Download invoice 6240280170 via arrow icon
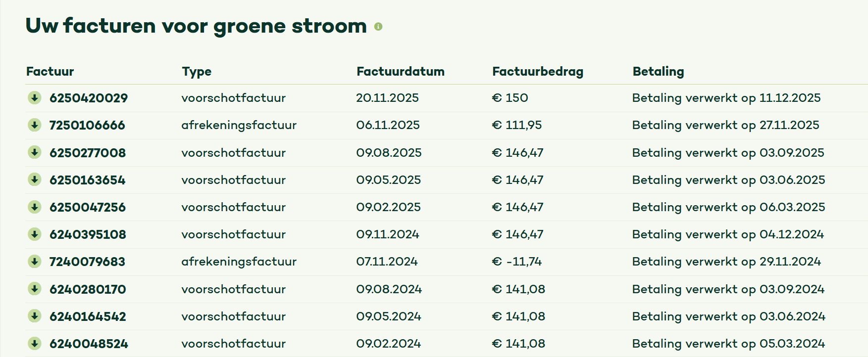Image resolution: width=868 pixels, height=357 pixels. [x=34, y=289]
